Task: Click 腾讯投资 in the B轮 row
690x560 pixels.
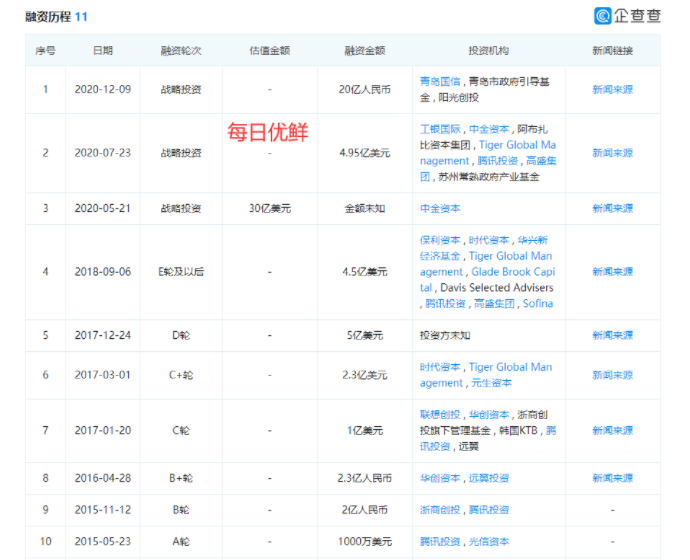Action: click(x=489, y=509)
